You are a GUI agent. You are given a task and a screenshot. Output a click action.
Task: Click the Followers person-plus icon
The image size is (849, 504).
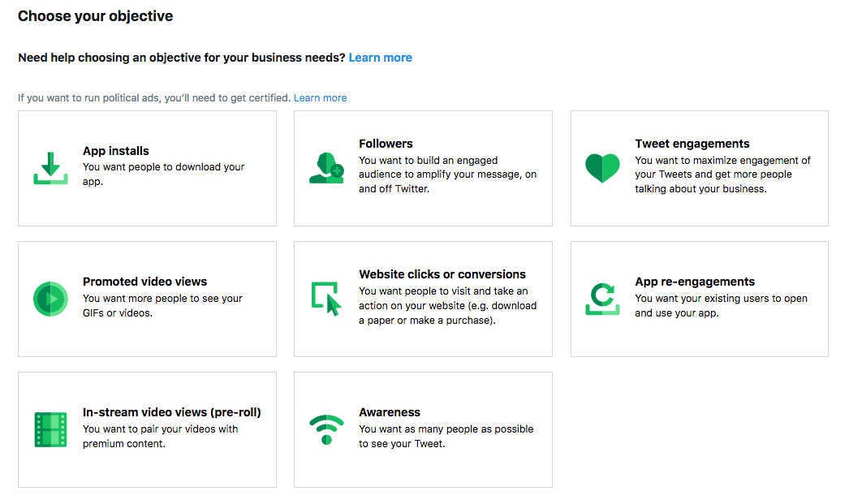(326, 168)
